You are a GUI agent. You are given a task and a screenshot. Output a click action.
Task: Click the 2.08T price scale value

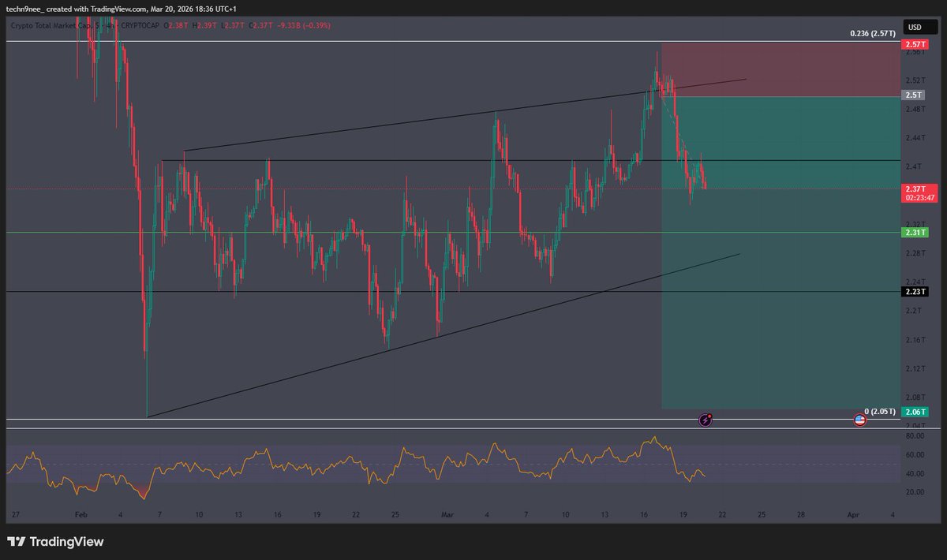click(x=915, y=397)
